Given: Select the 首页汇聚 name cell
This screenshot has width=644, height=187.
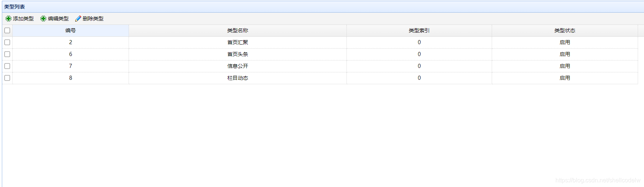Looking at the screenshot, I should tap(238, 42).
